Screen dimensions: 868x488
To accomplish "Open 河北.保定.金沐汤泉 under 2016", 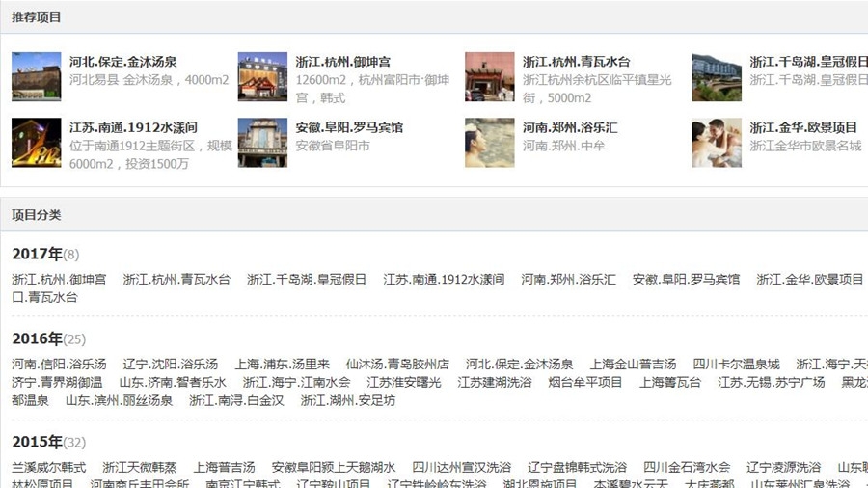I will 519,364.
